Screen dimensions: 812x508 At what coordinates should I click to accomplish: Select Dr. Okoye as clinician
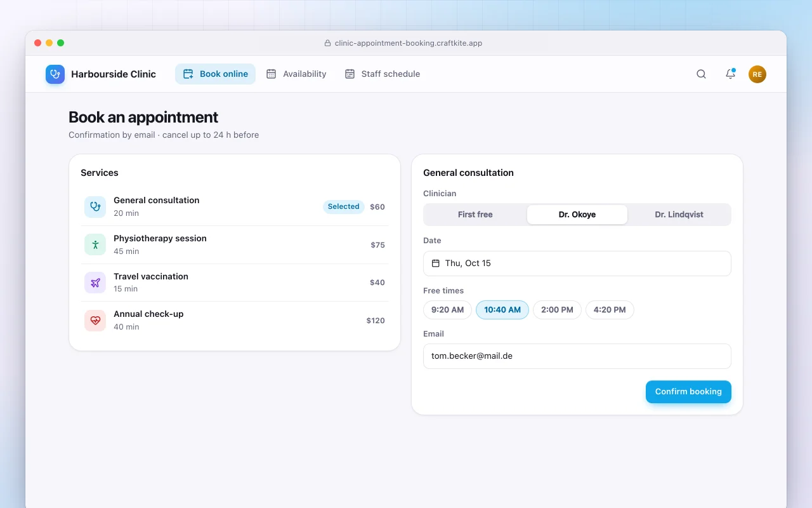(x=577, y=215)
